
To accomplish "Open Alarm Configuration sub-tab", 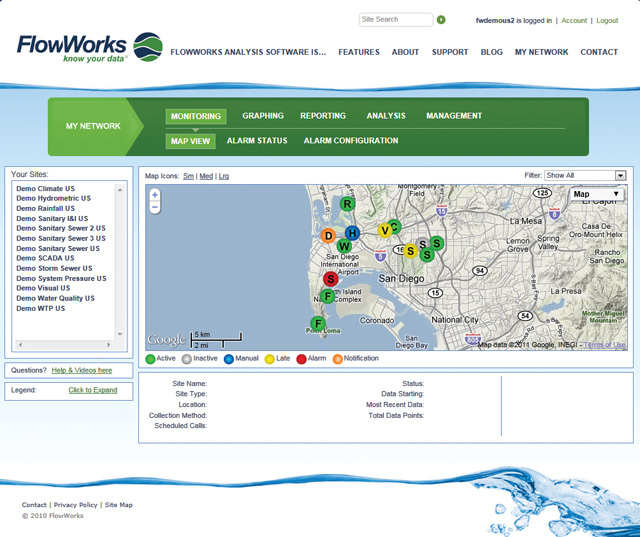I will [351, 141].
